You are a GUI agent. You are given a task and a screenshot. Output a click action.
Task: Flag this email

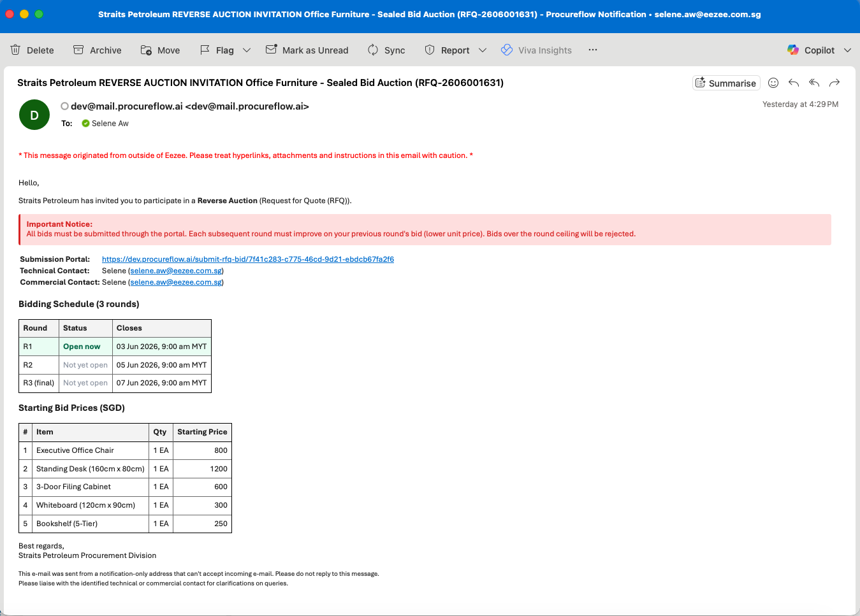pos(217,50)
